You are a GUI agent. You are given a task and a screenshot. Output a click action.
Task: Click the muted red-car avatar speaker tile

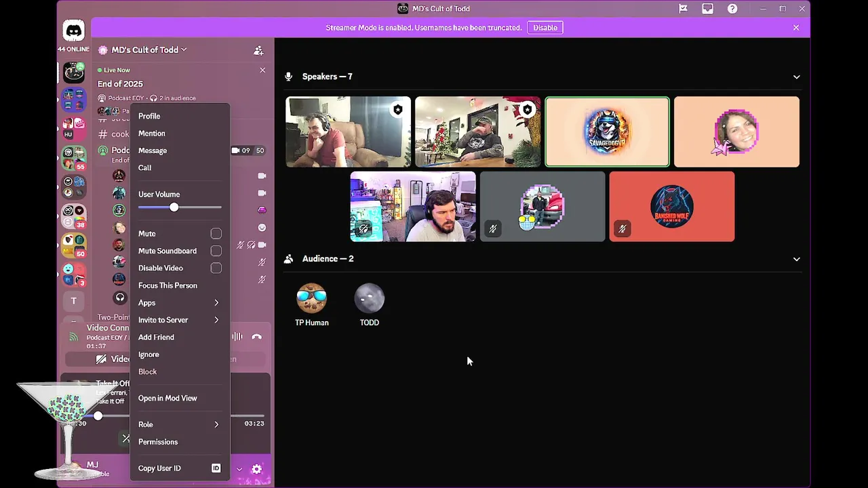point(542,206)
